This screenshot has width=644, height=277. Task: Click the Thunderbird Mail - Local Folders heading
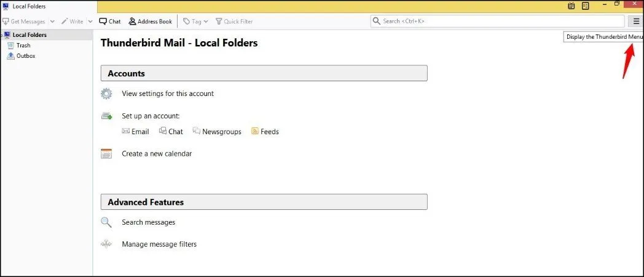coord(179,42)
